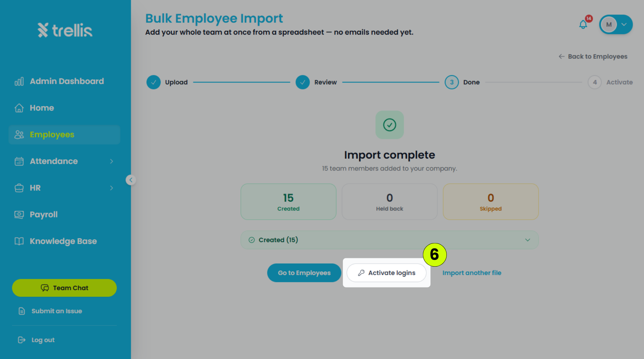Click the Log out text
This screenshot has width=644, height=359.
tap(43, 340)
